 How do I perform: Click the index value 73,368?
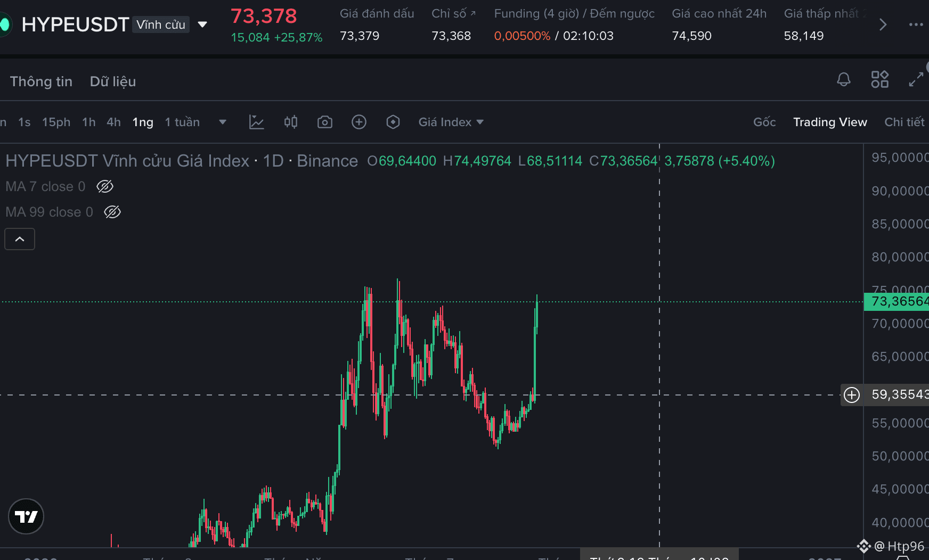[451, 36]
